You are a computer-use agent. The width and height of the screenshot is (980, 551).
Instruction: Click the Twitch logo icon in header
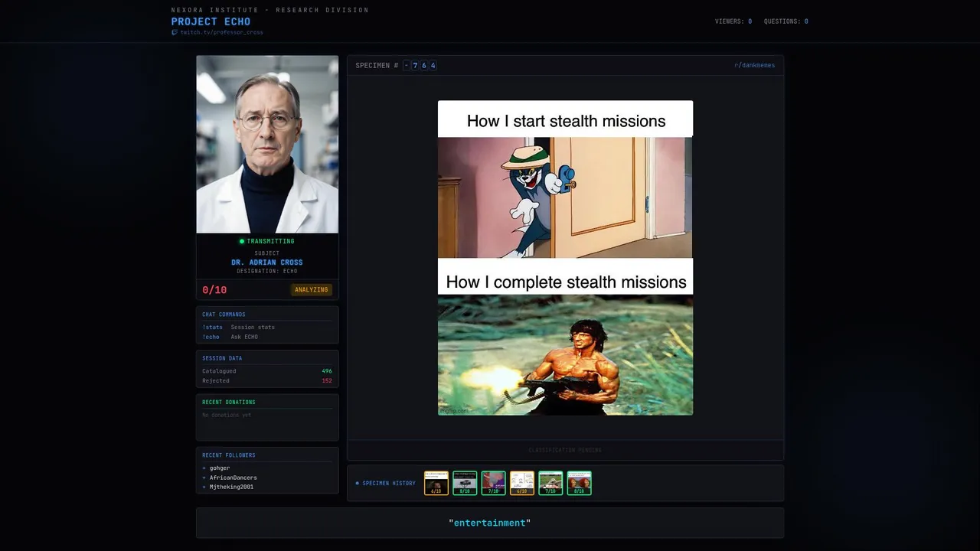(174, 33)
